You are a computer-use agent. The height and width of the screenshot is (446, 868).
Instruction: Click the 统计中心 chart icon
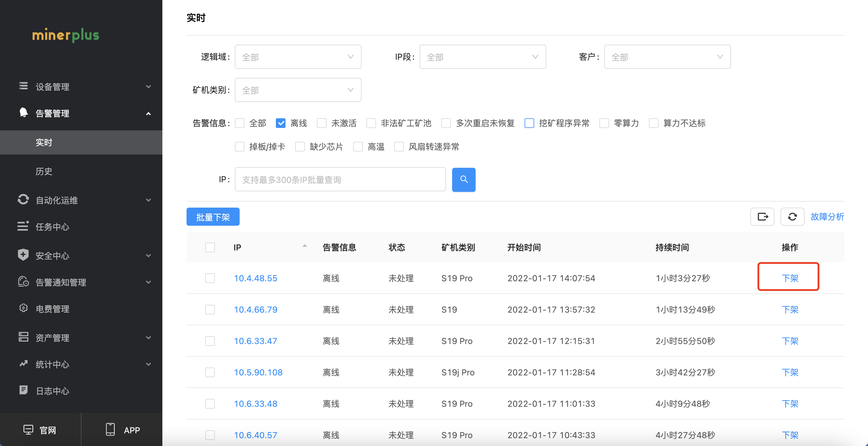23,364
